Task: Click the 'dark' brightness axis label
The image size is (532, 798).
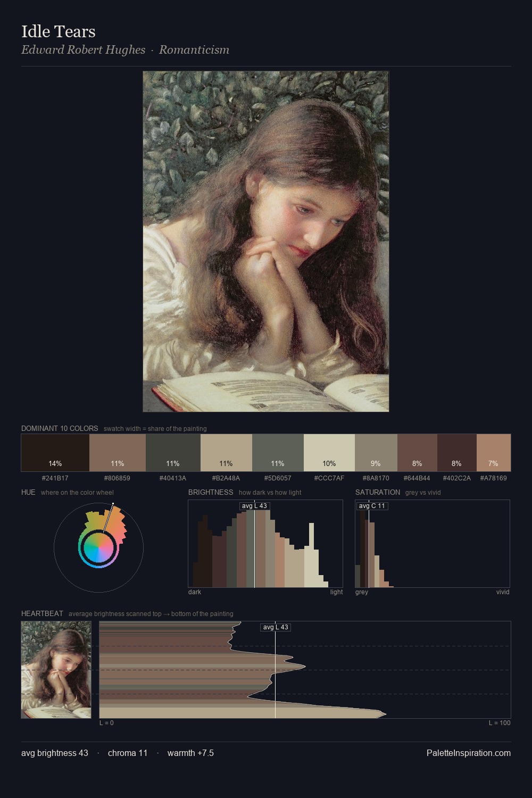Action: (195, 592)
